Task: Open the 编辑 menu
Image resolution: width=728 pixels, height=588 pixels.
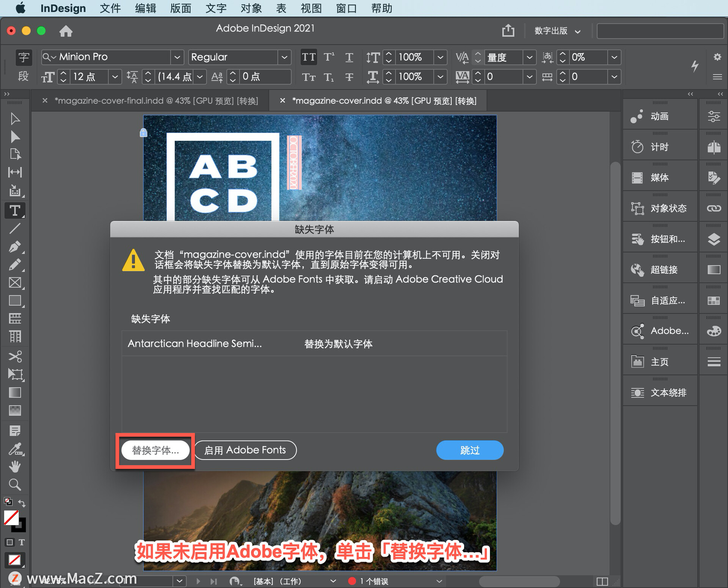Action: (145, 8)
